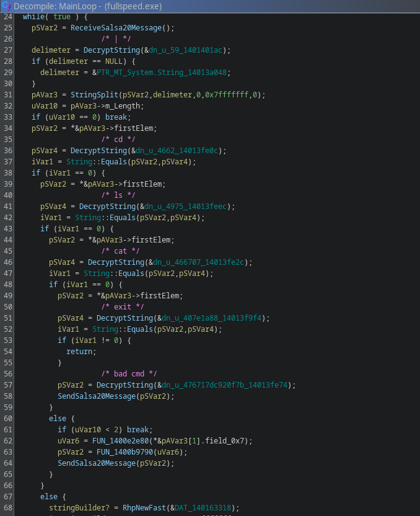Click the RhpNewFast function call
Image resolution: width=420 pixels, height=516 pixels.
click(x=144, y=508)
